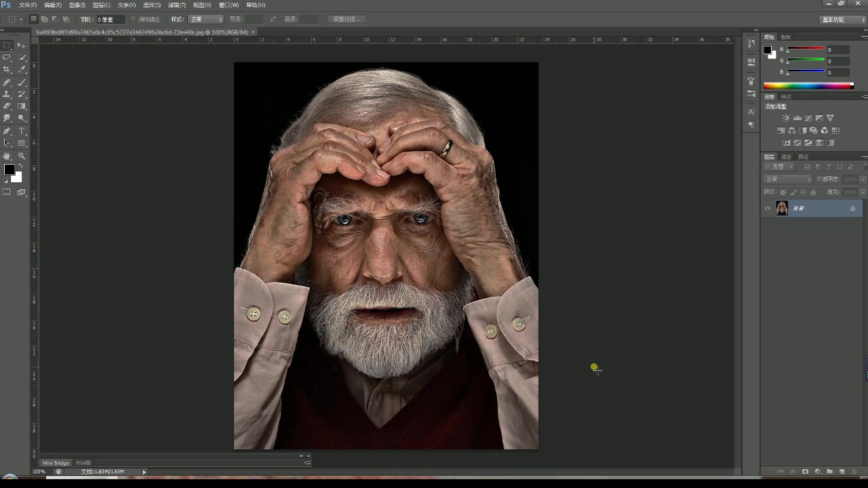Open the layer blend mode 正常 dropdown
Image resolution: width=868 pixels, height=488 pixels.
click(787, 180)
